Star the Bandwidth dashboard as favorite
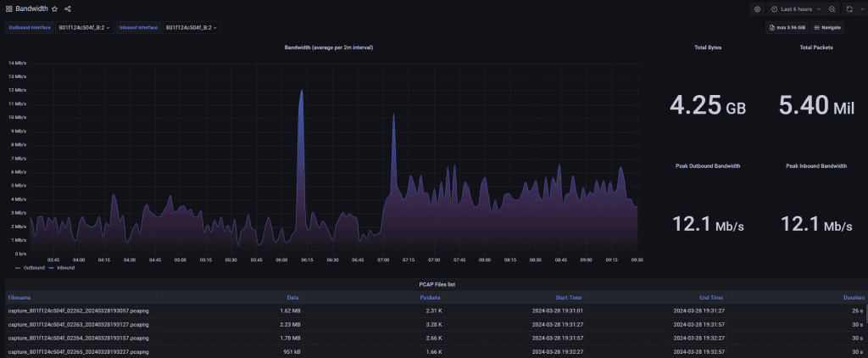Viewport: 868px width, 358px height. 55,8
